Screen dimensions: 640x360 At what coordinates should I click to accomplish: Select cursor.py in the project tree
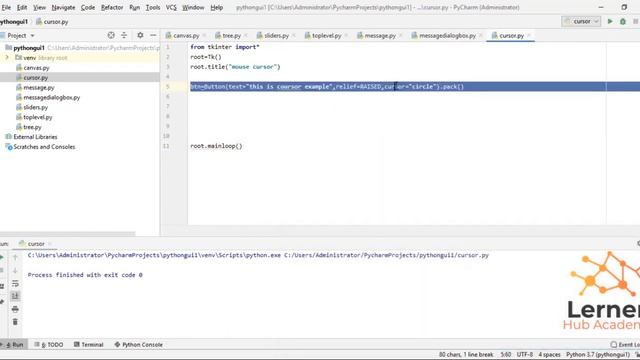[35, 78]
